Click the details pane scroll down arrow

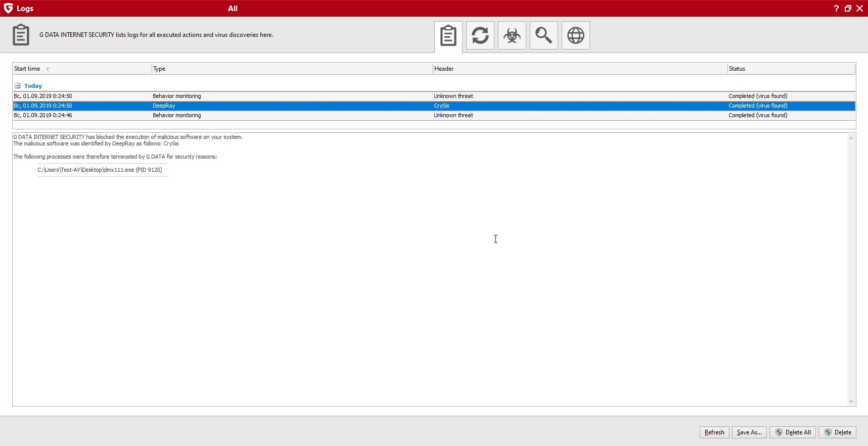[851, 402]
